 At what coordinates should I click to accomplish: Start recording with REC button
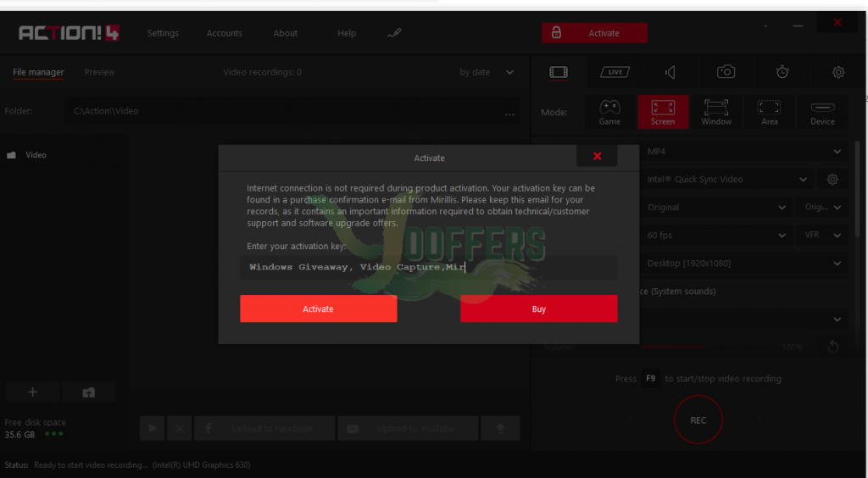[698, 420]
